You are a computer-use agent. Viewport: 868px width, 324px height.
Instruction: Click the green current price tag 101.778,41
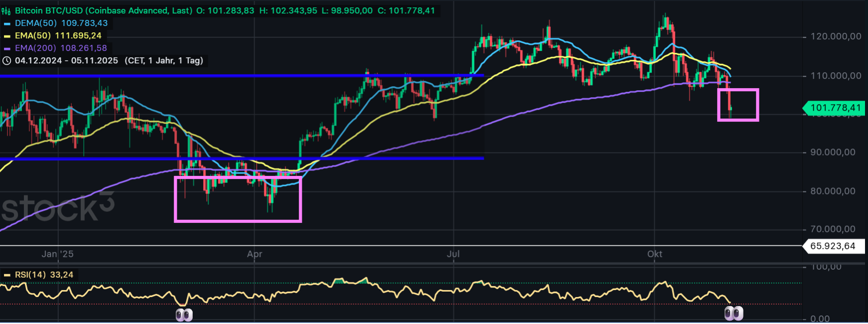point(835,108)
